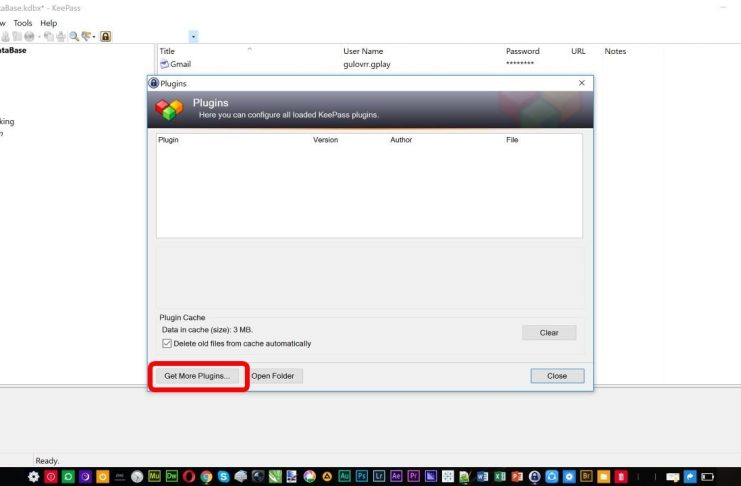Open Photoshop (Ps) from taskbar
The width and height of the screenshot is (741, 486).
pos(362,476)
